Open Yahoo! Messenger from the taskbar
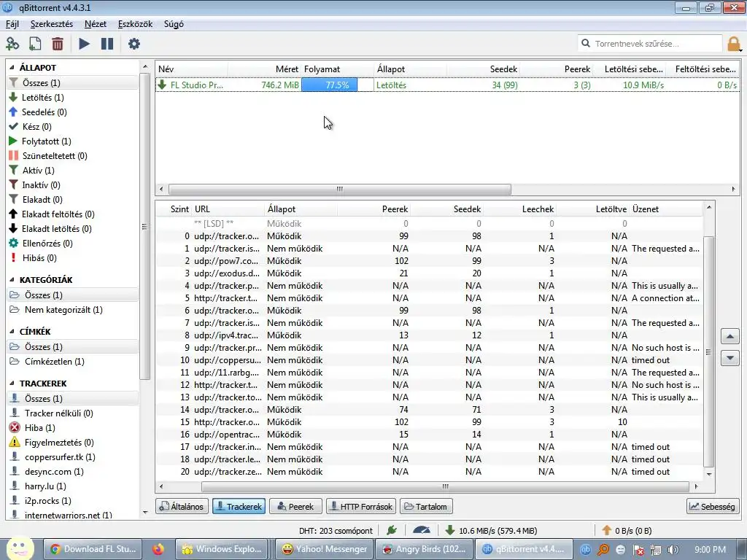This screenshot has width=747, height=560. (x=325, y=549)
